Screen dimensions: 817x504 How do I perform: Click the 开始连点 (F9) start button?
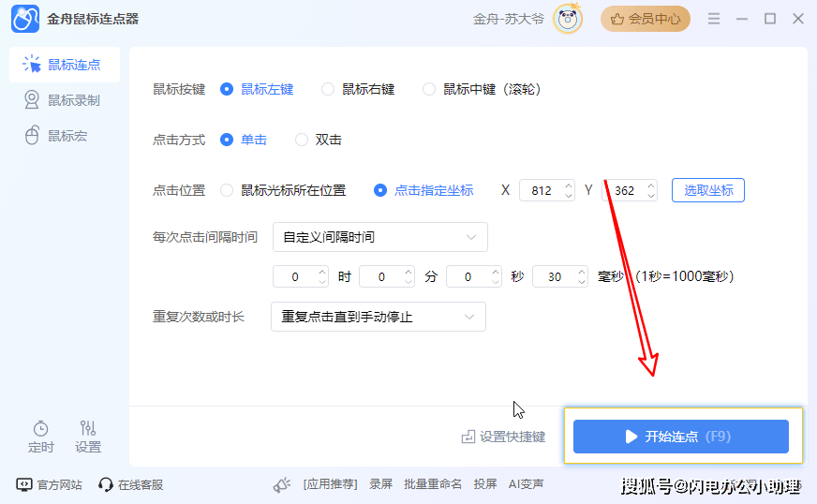[x=681, y=437]
